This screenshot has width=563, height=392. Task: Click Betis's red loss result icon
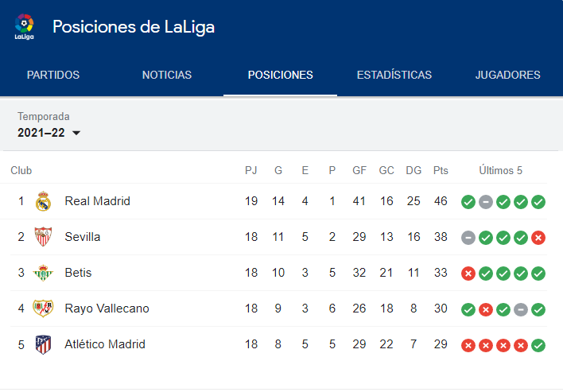click(x=468, y=274)
